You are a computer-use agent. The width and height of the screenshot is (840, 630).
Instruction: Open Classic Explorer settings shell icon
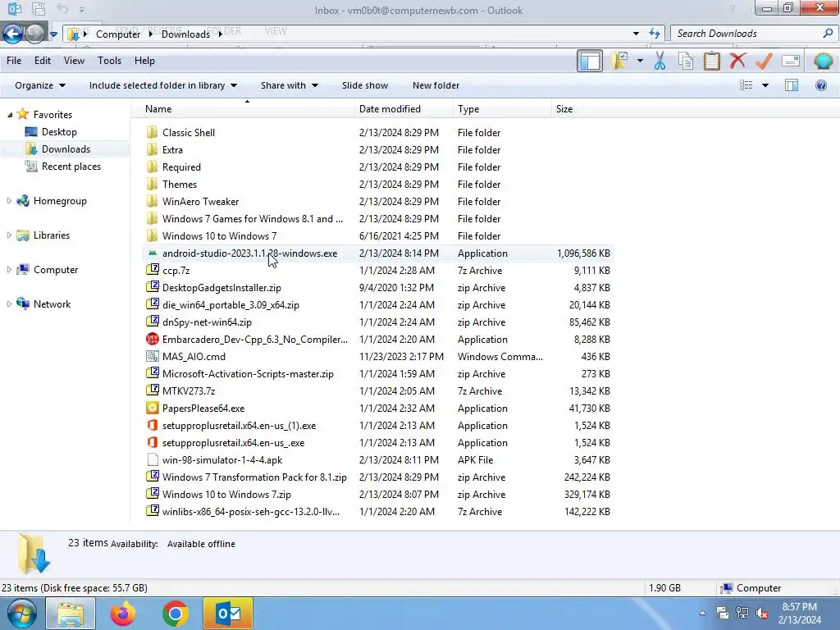coord(823,61)
